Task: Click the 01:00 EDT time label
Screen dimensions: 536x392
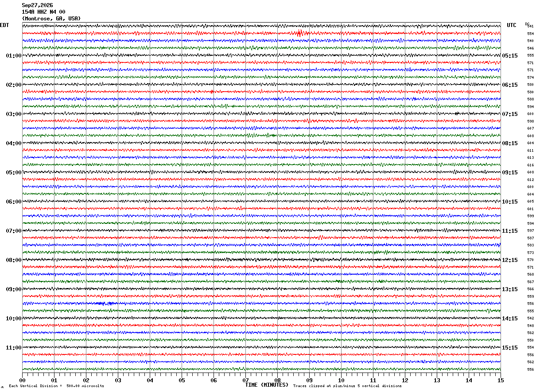Action: (13, 56)
